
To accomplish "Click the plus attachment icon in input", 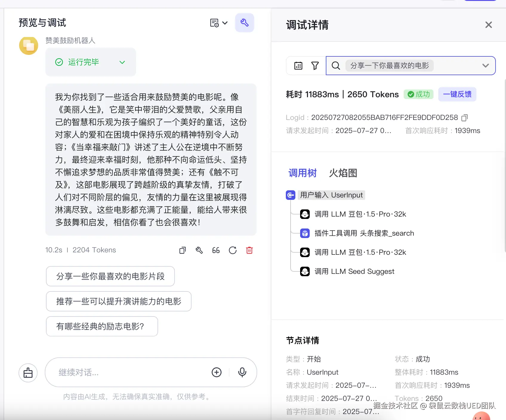I will [217, 372].
